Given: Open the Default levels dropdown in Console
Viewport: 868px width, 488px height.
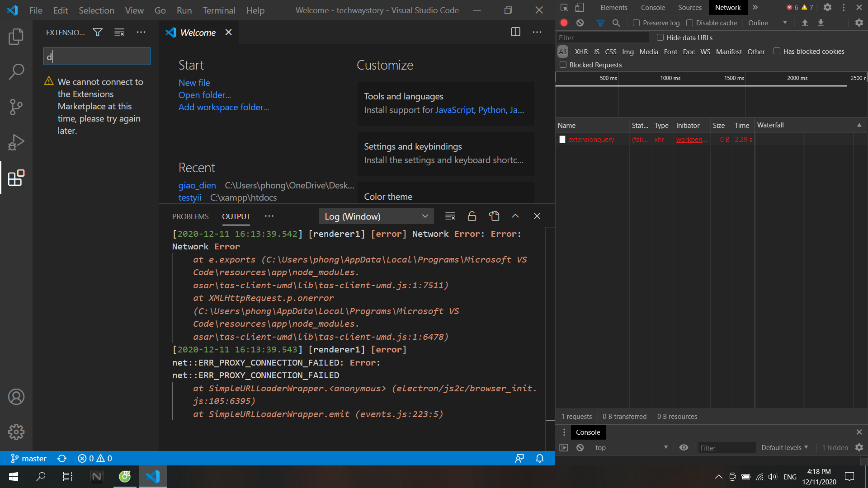Looking at the screenshot, I should click(784, 447).
